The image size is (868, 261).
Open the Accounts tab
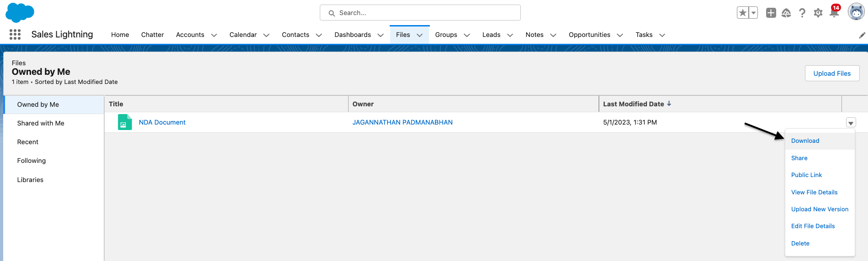(190, 35)
